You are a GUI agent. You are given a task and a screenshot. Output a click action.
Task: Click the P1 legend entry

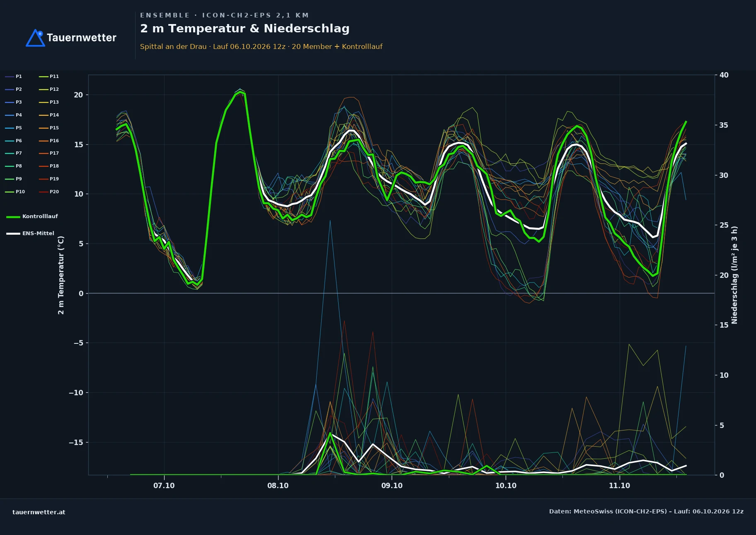tap(14, 76)
